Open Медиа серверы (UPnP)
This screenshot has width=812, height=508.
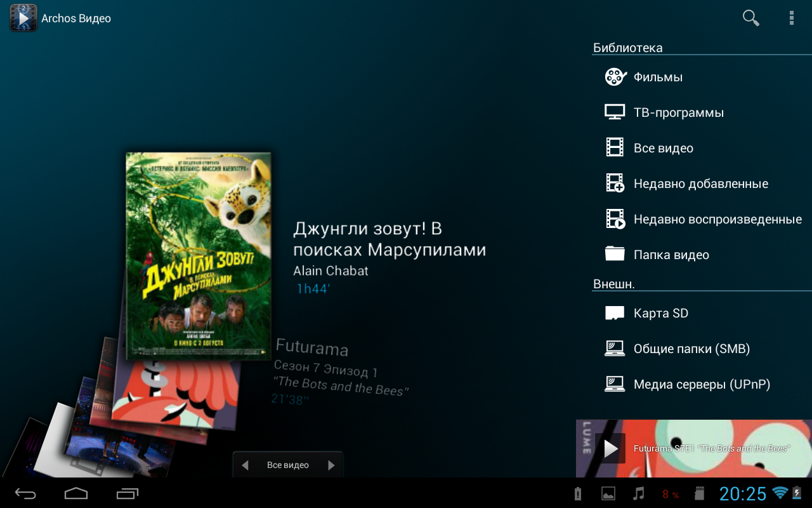tap(701, 384)
